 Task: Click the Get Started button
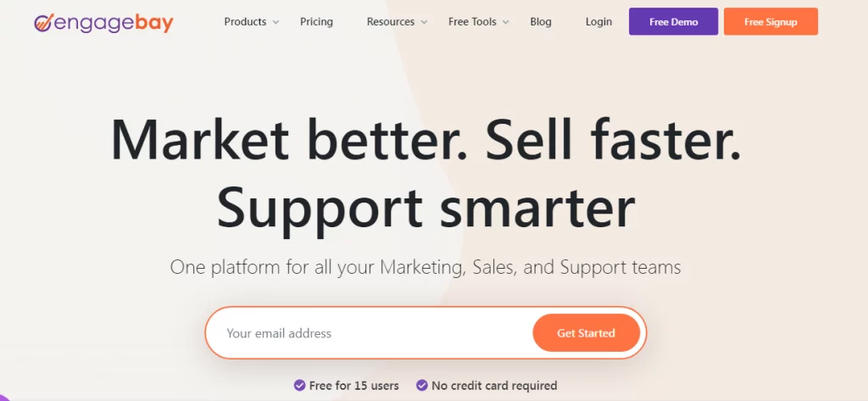[587, 333]
